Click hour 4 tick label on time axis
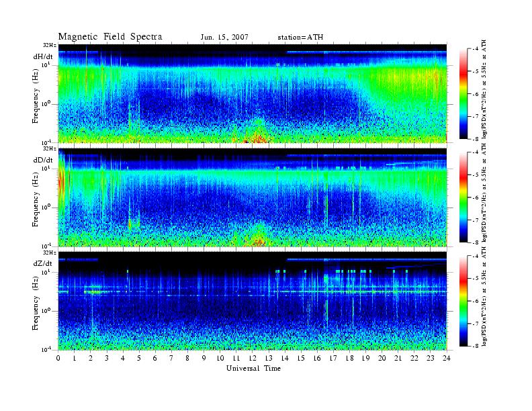Viewport: 532px width, 411px height. click(123, 359)
